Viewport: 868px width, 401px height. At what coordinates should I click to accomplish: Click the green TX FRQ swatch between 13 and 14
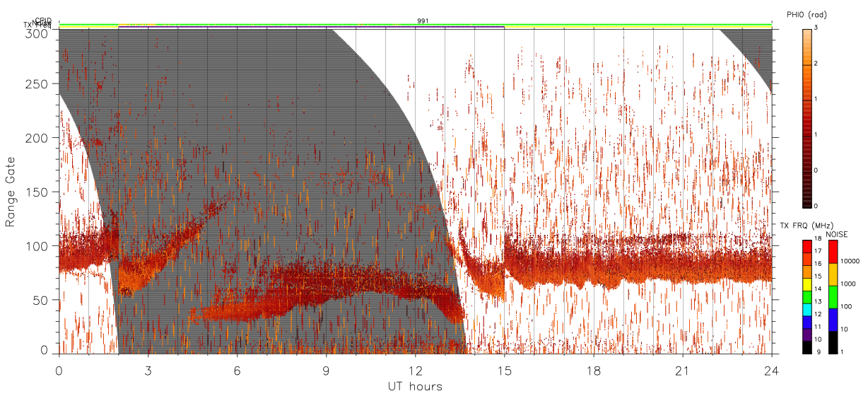tap(807, 297)
